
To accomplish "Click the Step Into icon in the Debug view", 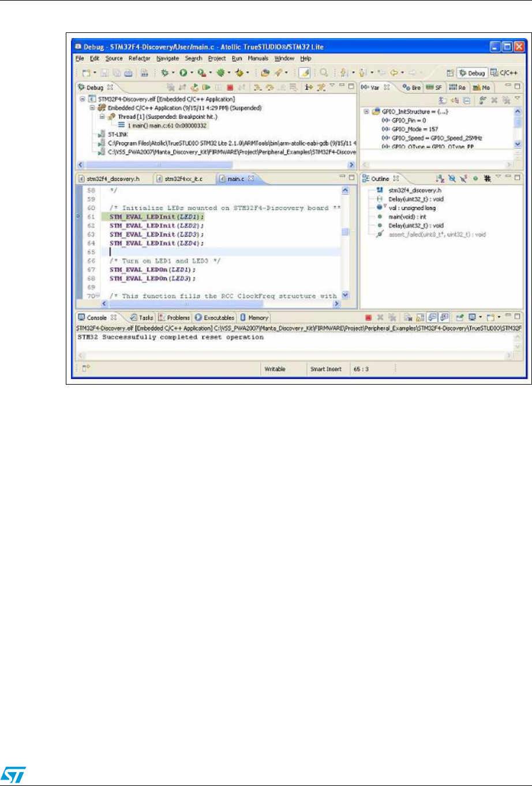I will 258,87.
